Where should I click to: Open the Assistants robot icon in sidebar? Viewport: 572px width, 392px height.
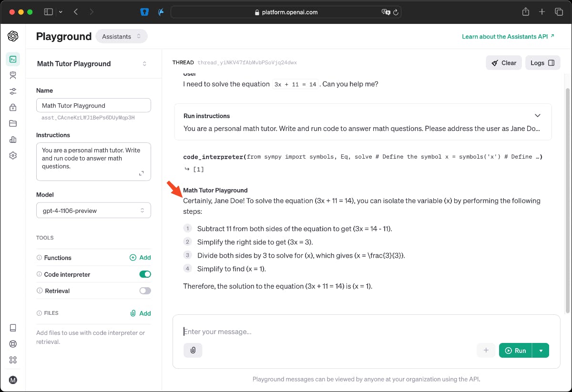coord(13,75)
